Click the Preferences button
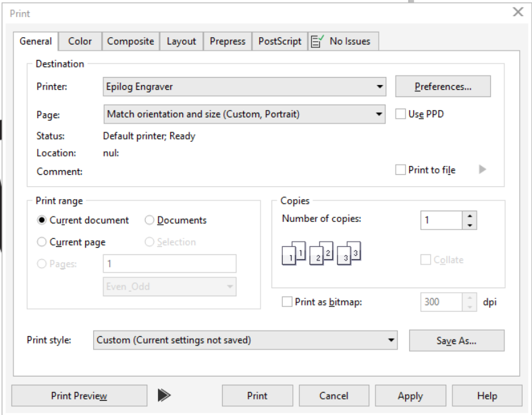The width and height of the screenshot is (532, 415). 442,86
